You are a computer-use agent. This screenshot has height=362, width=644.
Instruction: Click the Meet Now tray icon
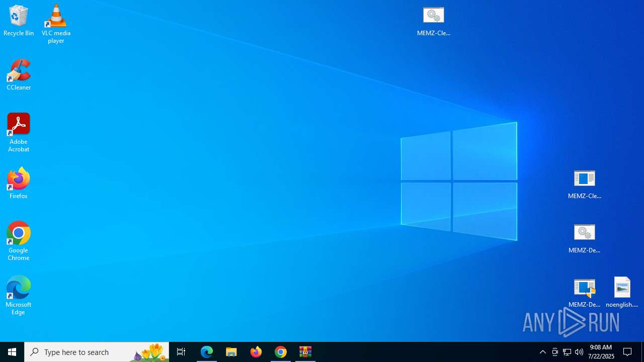click(555, 352)
